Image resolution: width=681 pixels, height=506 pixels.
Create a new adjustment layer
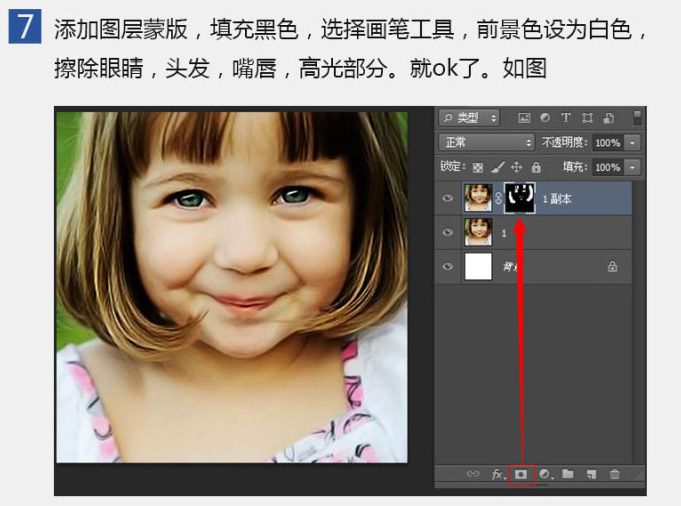(x=545, y=474)
